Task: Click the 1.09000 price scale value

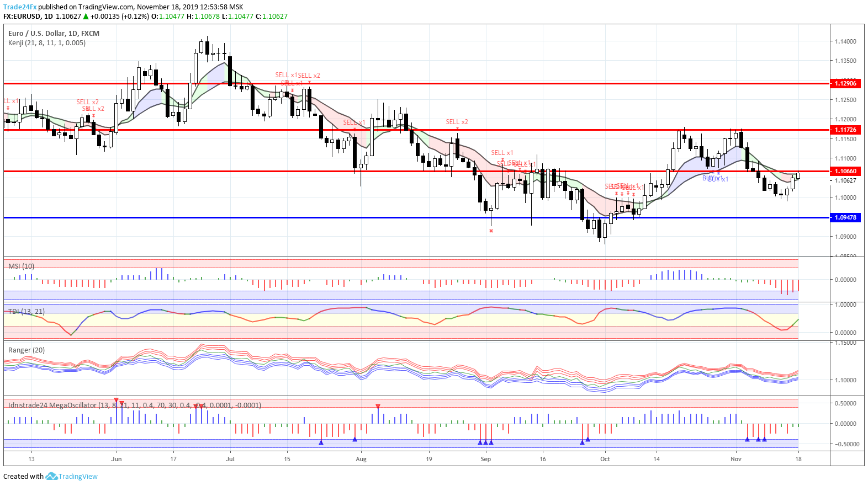Action: pyautogui.click(x=845, y=237)
